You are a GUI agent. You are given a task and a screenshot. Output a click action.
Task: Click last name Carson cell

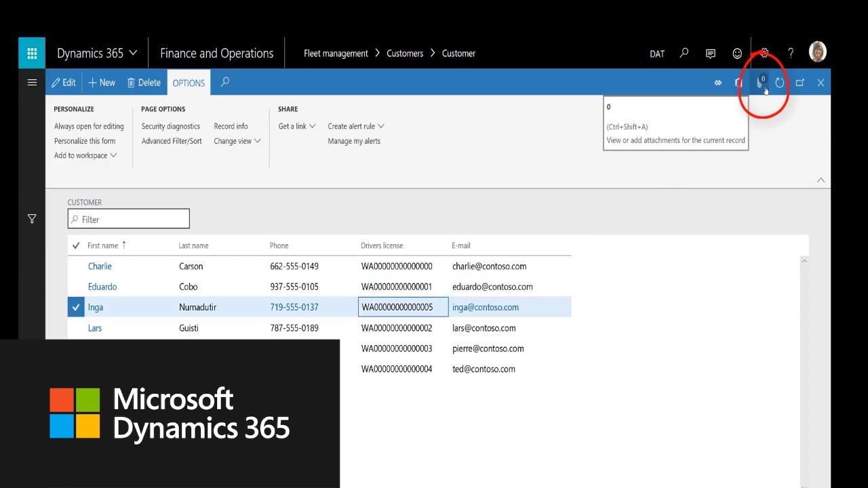191,266
